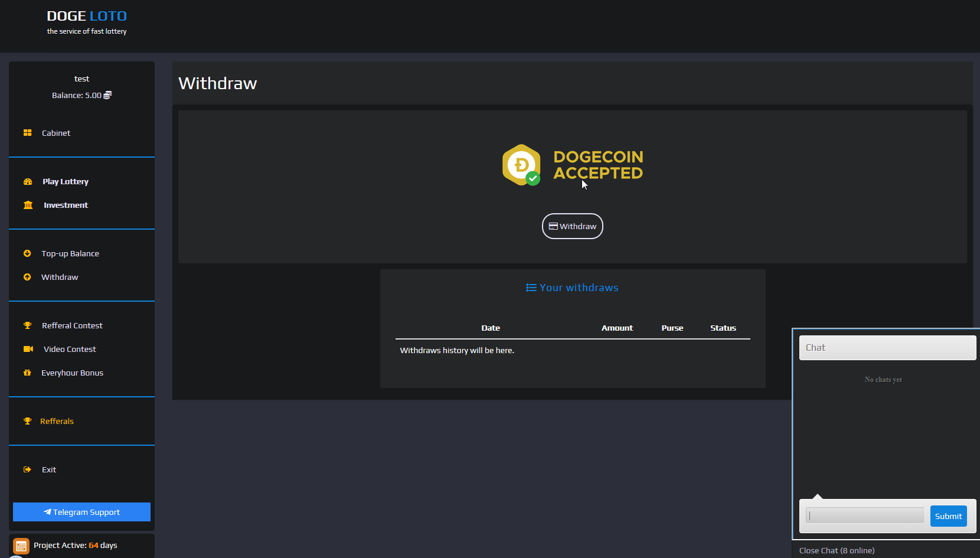Click the 'test' username
The height and width of the screenshot is (558, 980).
pos(81,79)
